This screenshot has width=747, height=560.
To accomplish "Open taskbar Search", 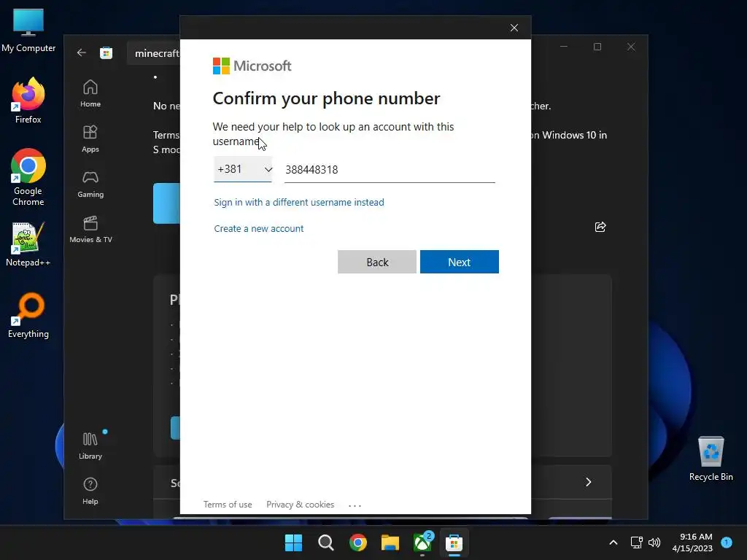I will [x=326, y=542].
